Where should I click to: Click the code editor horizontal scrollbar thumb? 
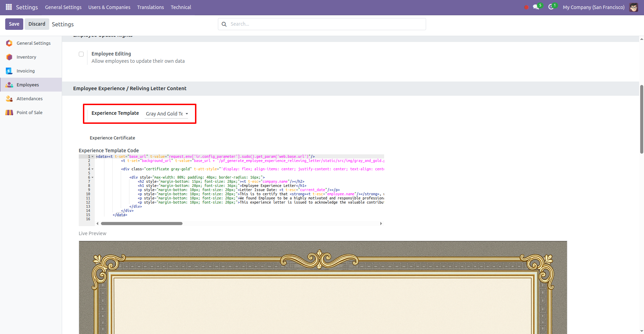click(x=142, y=224)
